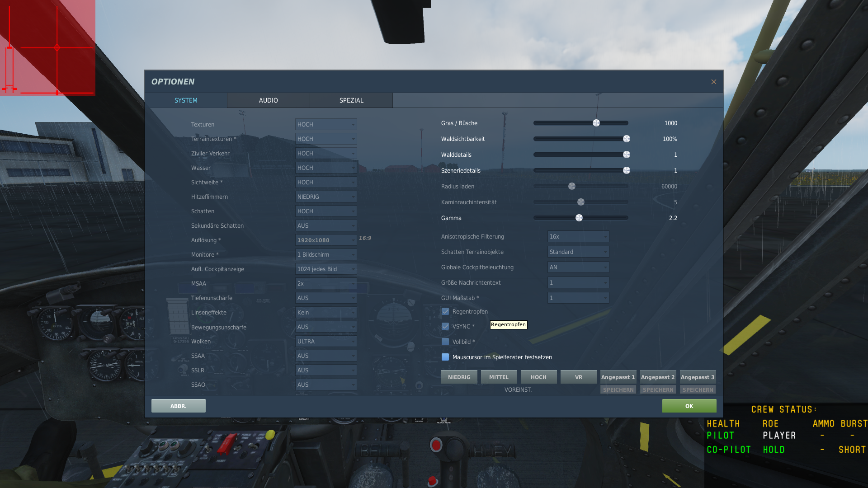Screen dimensions: 868x488
Task: Click SPEICHERN under Angepasst 3
Action: 698,389
